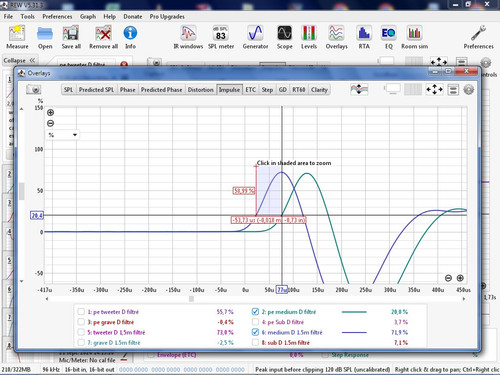Open the Room sim tool
The width and height of the screenshot is (500, 375).
[x=414, y=37]
